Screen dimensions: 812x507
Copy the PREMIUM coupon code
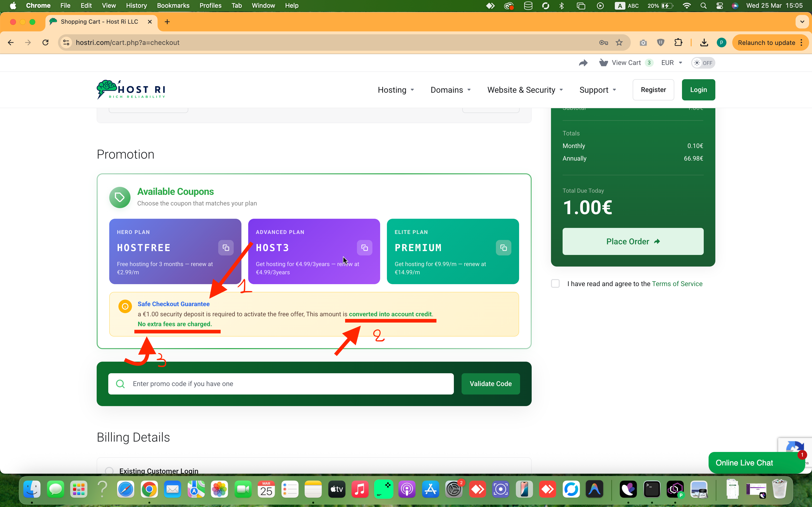coord(503,248)
